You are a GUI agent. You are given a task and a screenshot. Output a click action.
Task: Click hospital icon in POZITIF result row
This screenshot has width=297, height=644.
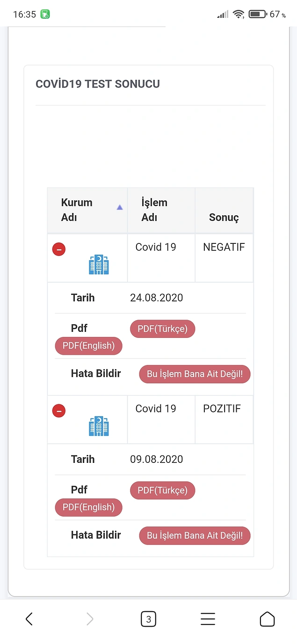tap(99, 426)
